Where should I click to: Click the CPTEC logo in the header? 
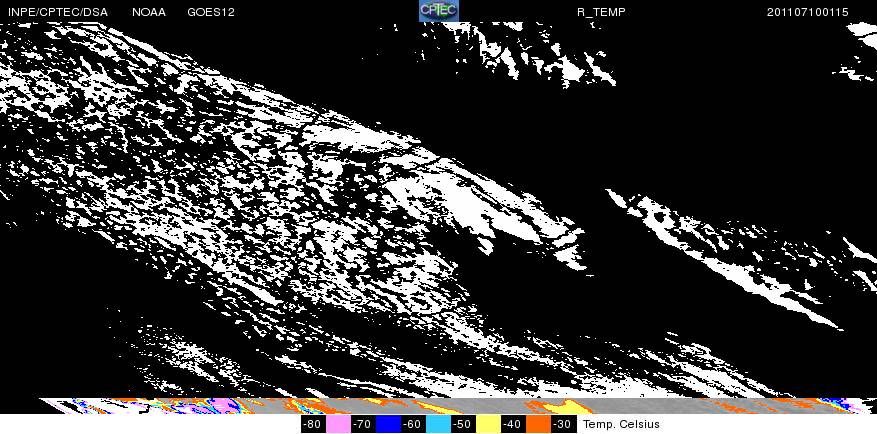(x=439, y=11)
